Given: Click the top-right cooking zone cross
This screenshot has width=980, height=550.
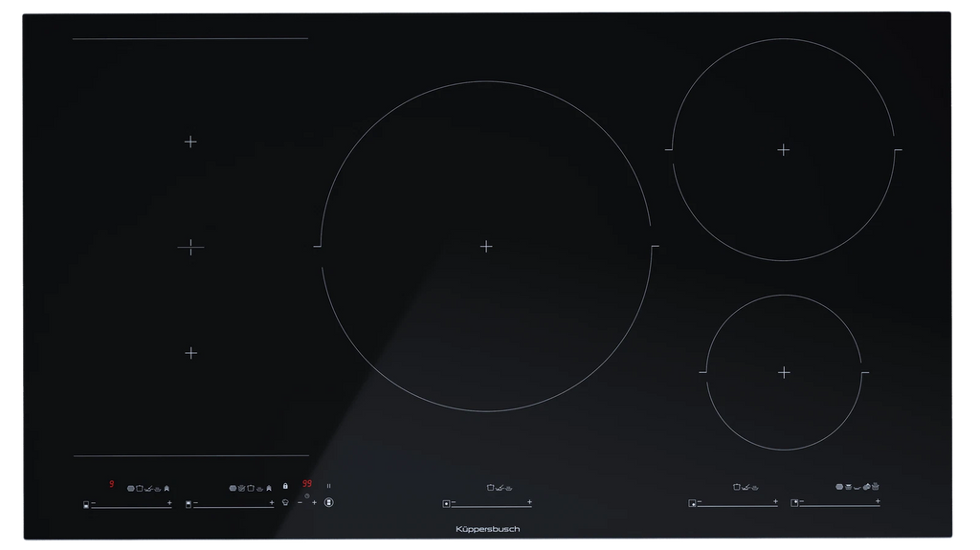Looking at the screenshot, I should (x=783, y=150).
